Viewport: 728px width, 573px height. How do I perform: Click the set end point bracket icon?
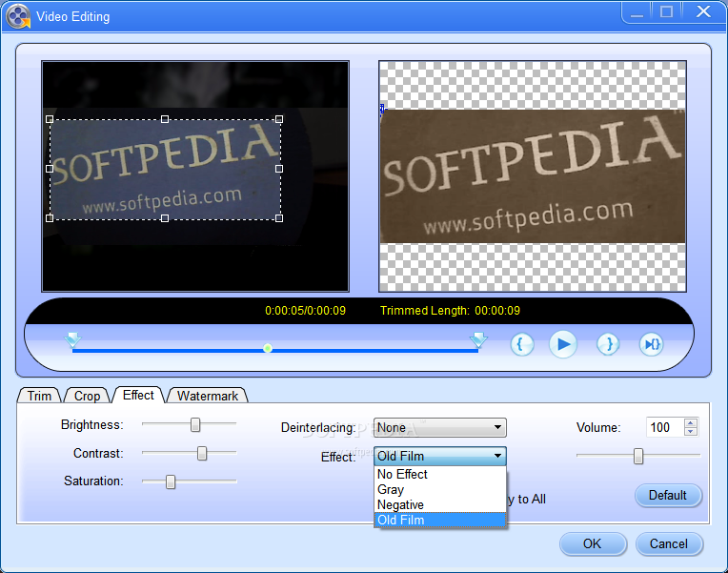pos(608,344)
